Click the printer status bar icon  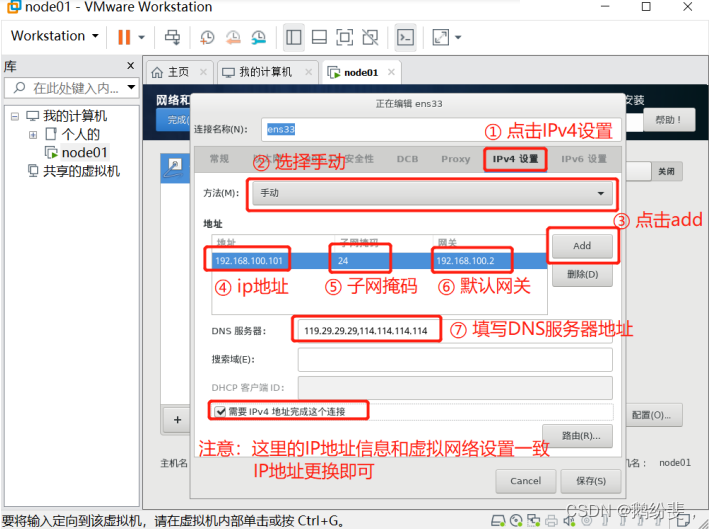click(551, 521)
